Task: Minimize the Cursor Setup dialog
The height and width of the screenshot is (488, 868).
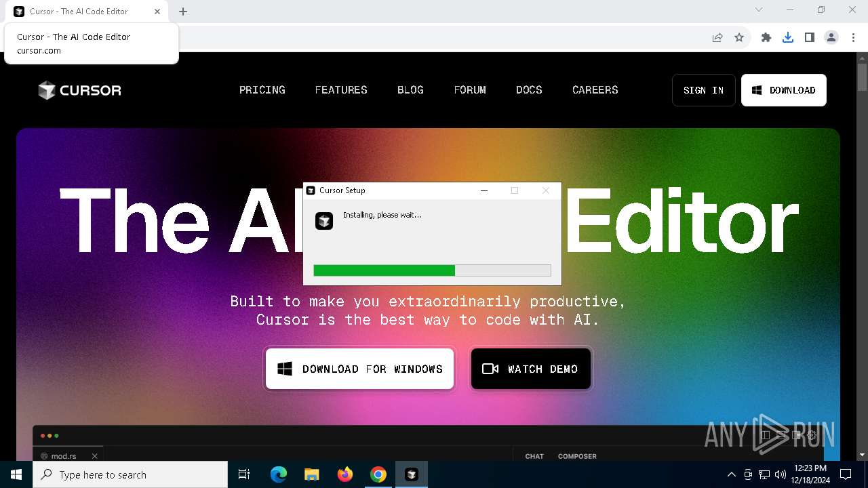Action: pos(484,190)
